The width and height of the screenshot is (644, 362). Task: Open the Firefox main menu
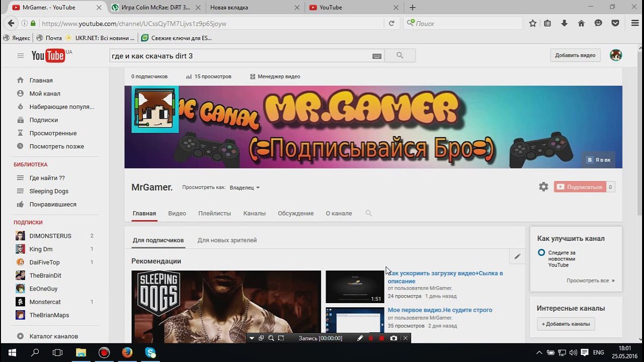pos(635,23)
